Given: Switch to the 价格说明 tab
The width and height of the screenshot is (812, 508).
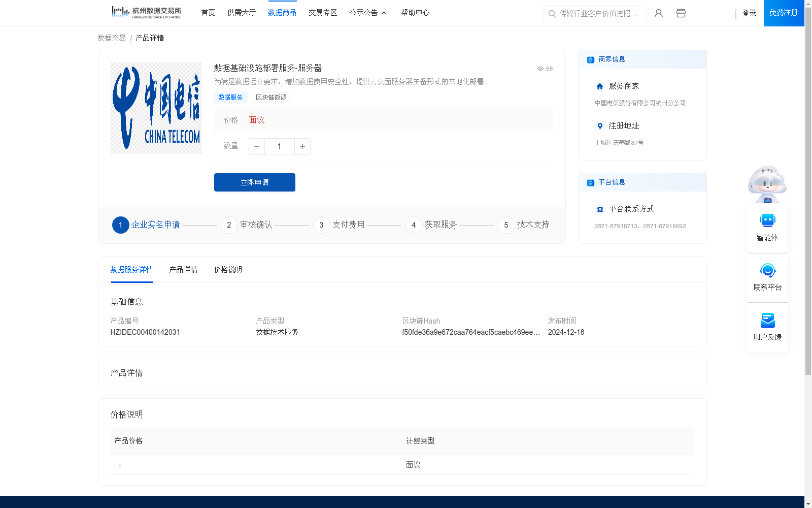Looking at the screenshot, I should (228, 270).
